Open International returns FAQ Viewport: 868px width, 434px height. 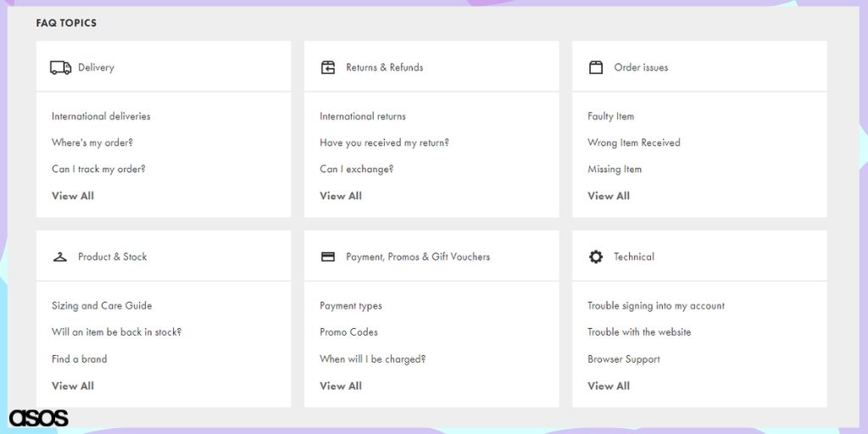tap(363, 116)
